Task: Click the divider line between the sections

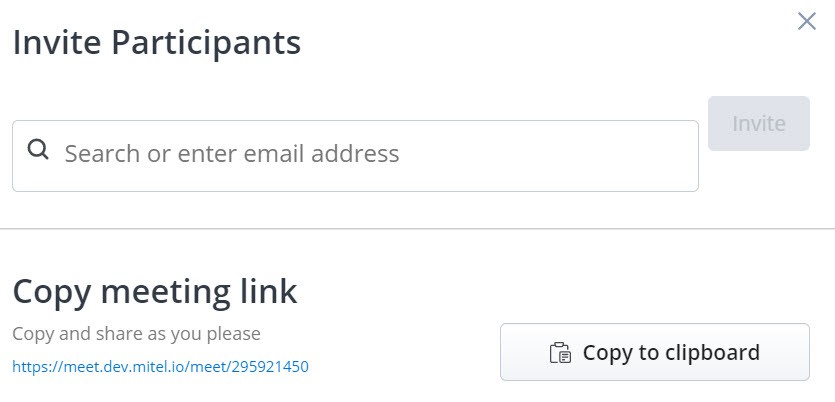Action: click(x=417, y=229)
